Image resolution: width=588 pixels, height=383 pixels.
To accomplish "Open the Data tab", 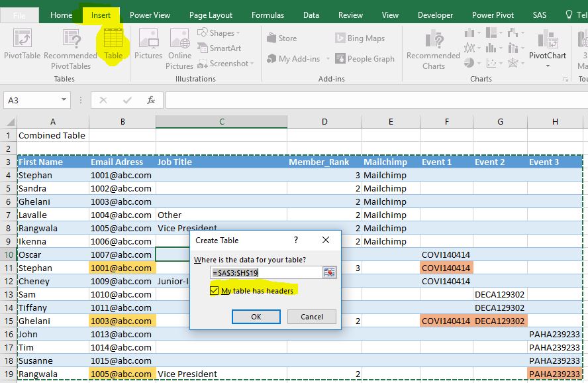I will (x=311, y=15).
